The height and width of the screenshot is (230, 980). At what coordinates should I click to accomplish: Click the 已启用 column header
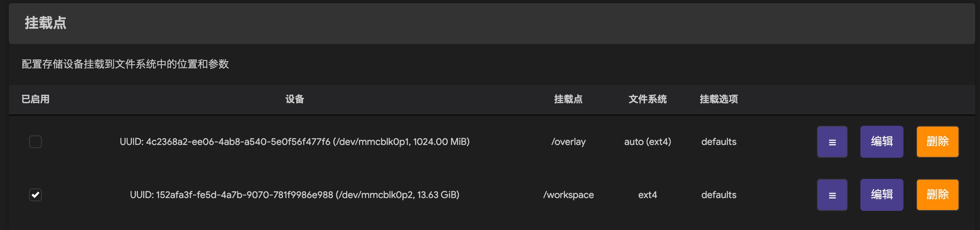35,99
